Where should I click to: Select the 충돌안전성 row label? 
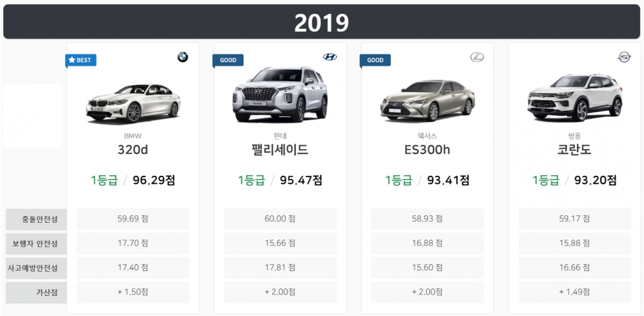pos(36,219)
